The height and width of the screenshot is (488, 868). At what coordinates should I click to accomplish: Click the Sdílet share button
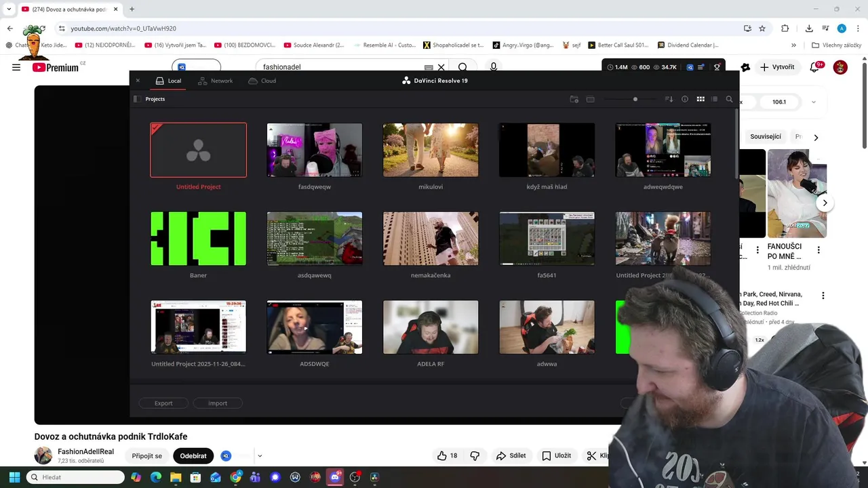click(511, 456)
